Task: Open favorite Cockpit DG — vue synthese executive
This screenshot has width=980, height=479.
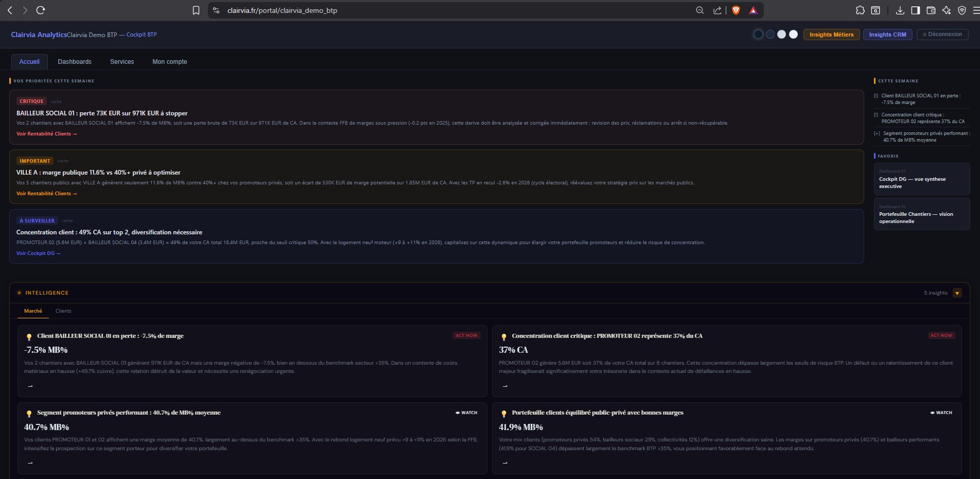Action: 922,179
